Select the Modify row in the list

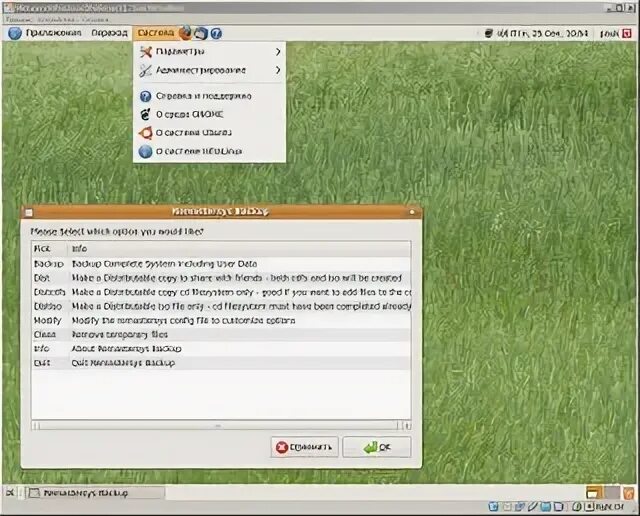[x=221, y=320]
